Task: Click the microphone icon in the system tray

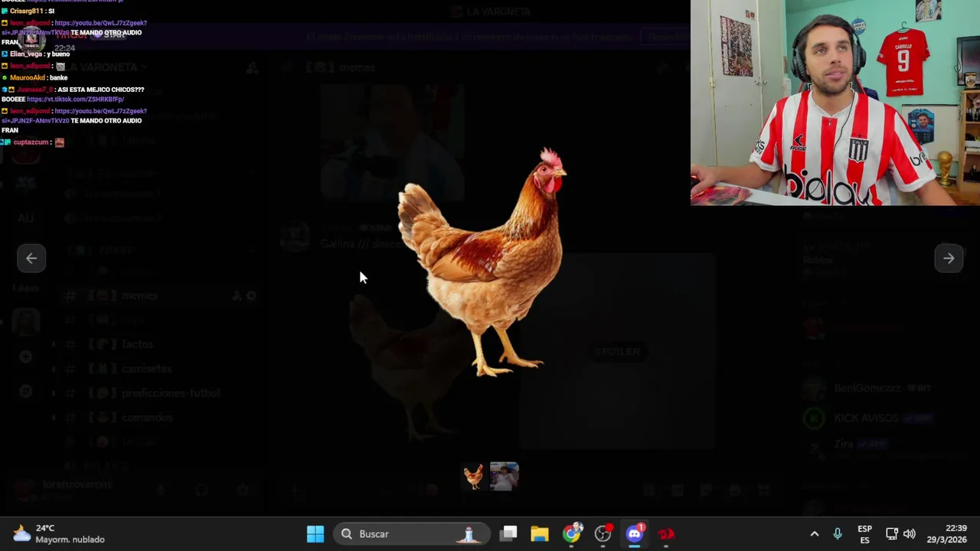Action: pos(838,533)
